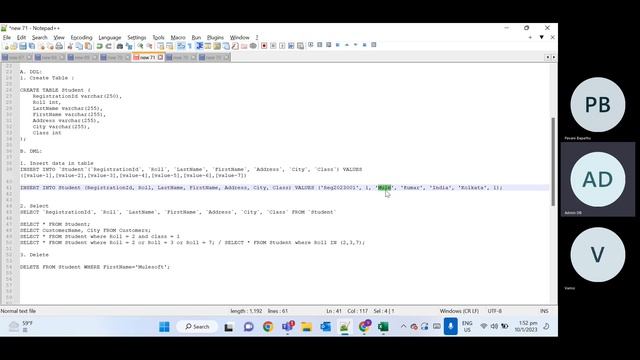Click the 'DELETE FROM Student WHERE' line
Viewport: 640px width, 360px height.
click(95, 267)
